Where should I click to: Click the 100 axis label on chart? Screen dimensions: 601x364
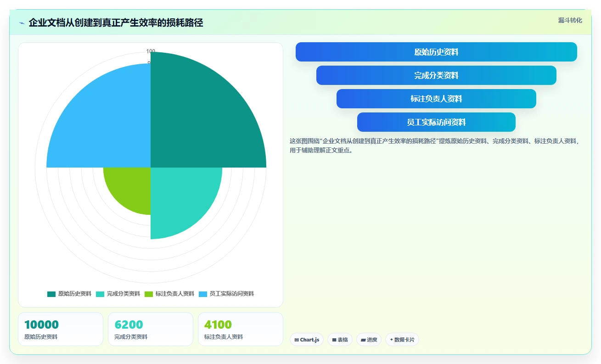[x=151, y=51]
